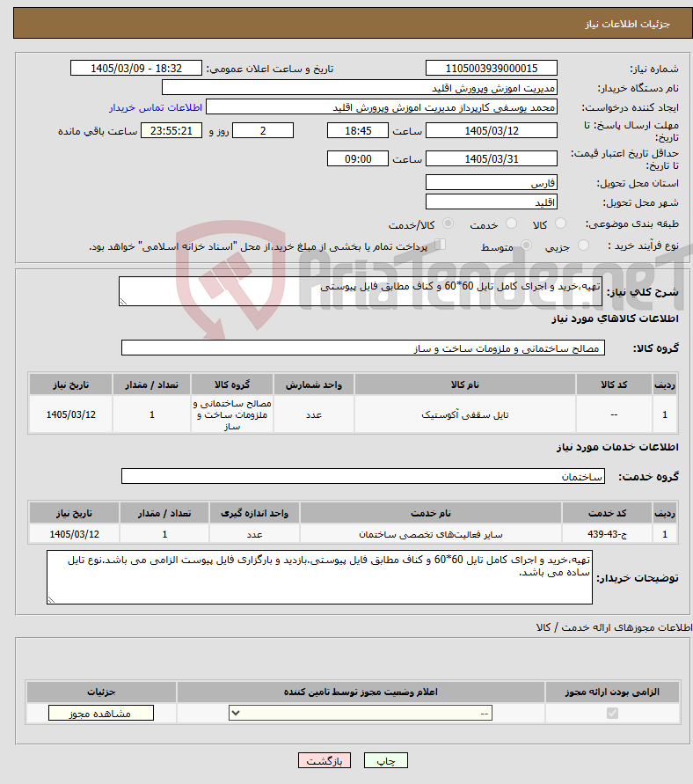Select the جزیی purchase type radio

click(x=583, y=245)
